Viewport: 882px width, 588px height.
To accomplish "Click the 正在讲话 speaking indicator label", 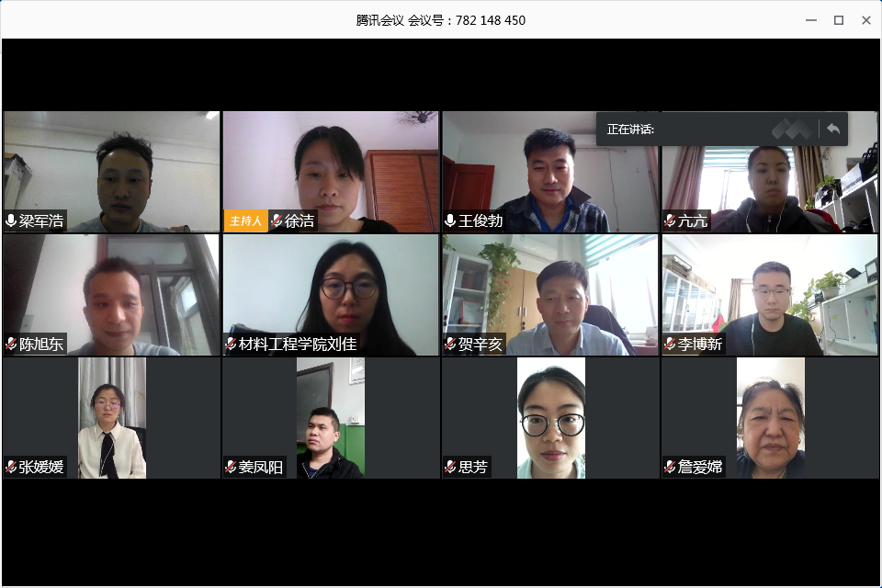I will click(x=630, y=130).
